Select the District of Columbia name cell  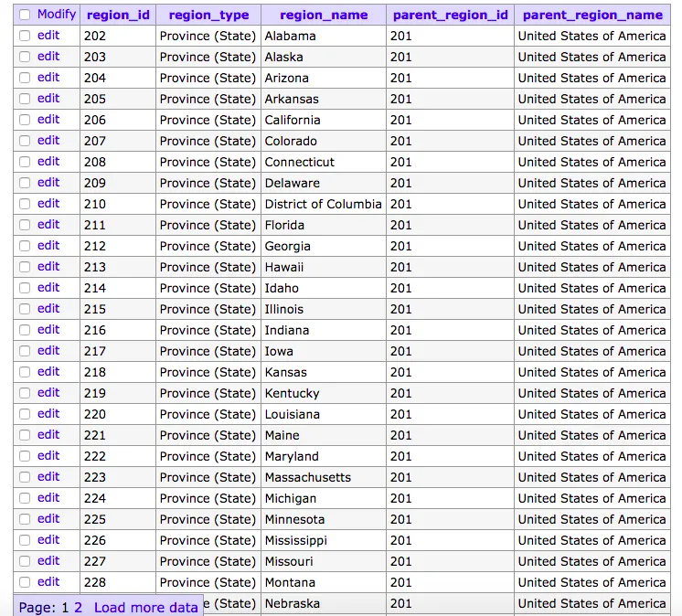(x=323, y=204)
